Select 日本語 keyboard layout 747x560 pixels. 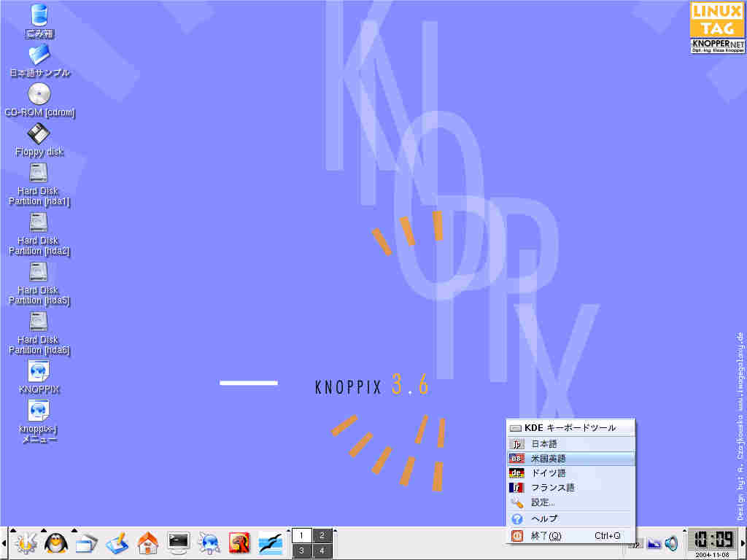[570, 444]
